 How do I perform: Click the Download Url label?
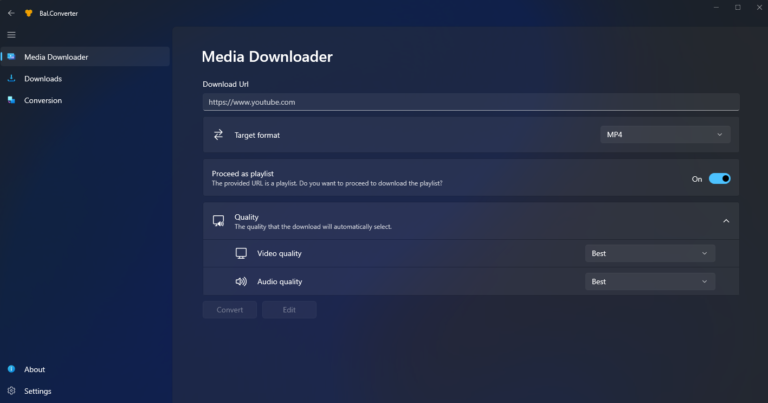(225, 84)
